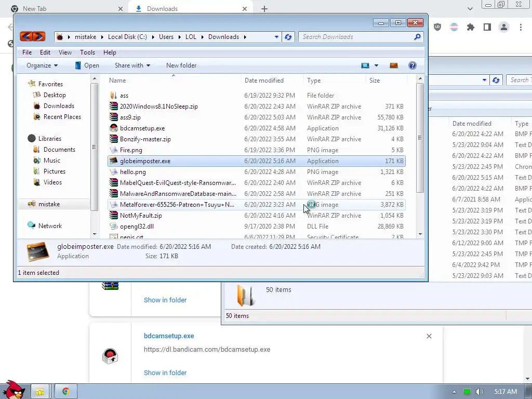Viewport: 532px width, 399px height.
Task: Select the bdcamsetup.exe file icon
Action: pyautogui.click(x=114, y=128)
